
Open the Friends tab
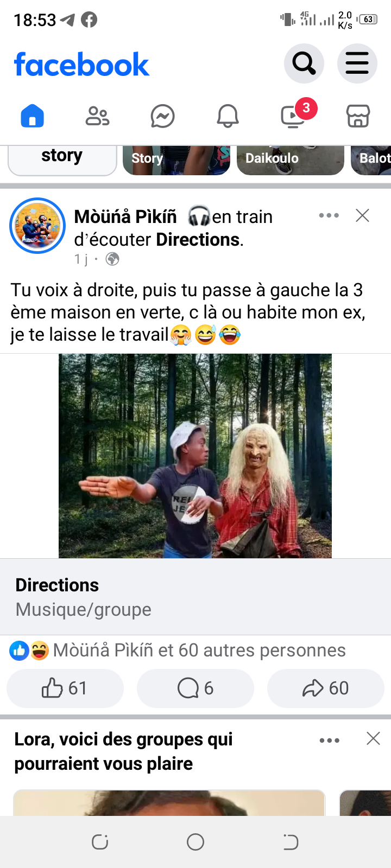coord(98,116)
